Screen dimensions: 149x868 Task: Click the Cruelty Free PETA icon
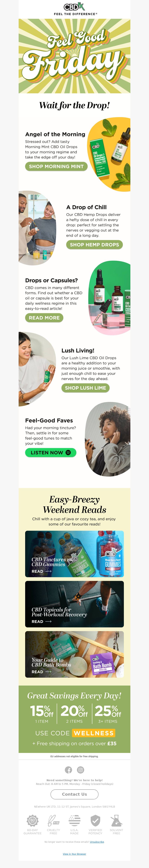[x=53, y=820]
